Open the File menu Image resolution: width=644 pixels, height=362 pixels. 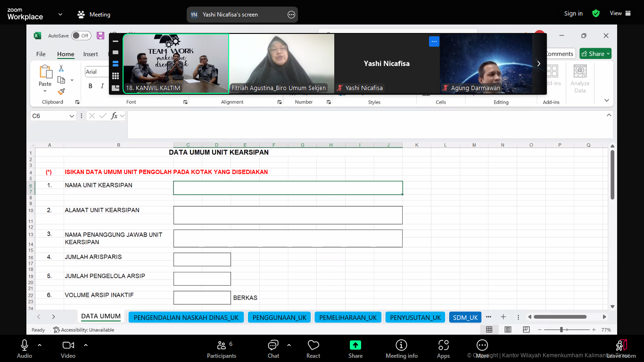[x=41, y=54]
